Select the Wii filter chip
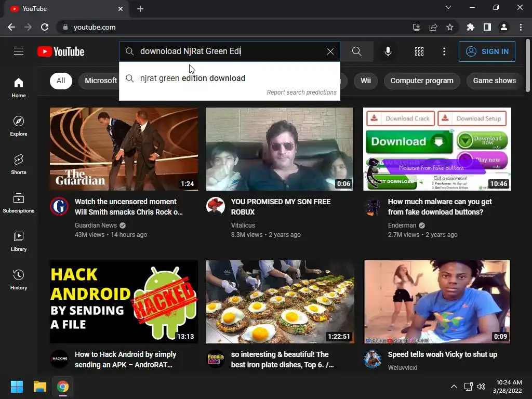The image size is (532, 399). [365, 81]
